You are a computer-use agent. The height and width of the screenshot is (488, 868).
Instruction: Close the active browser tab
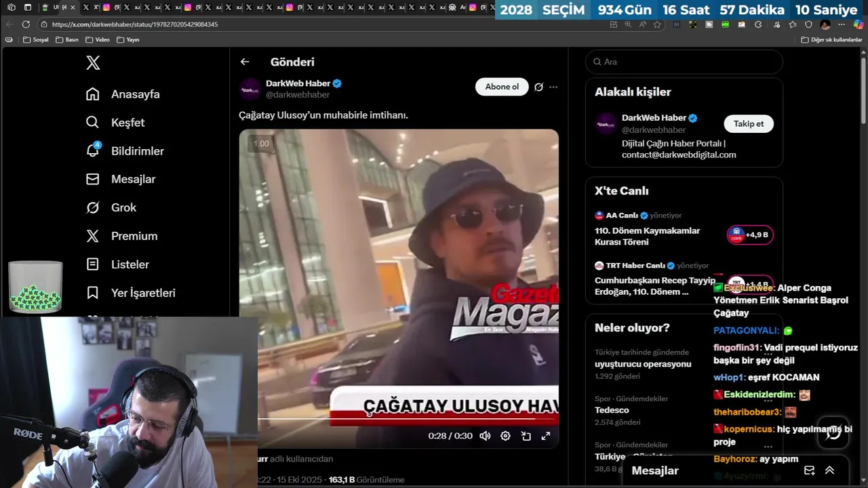[73, 7]
